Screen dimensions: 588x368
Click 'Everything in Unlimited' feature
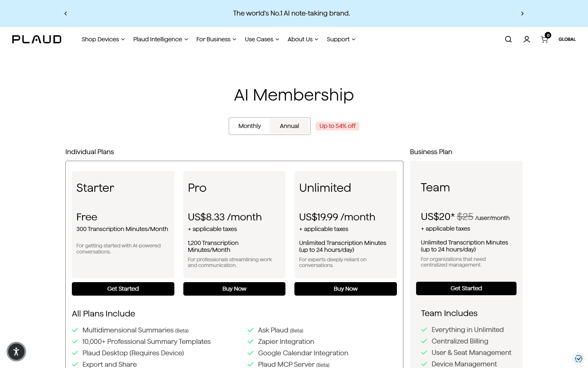click(x=468, y=330)
